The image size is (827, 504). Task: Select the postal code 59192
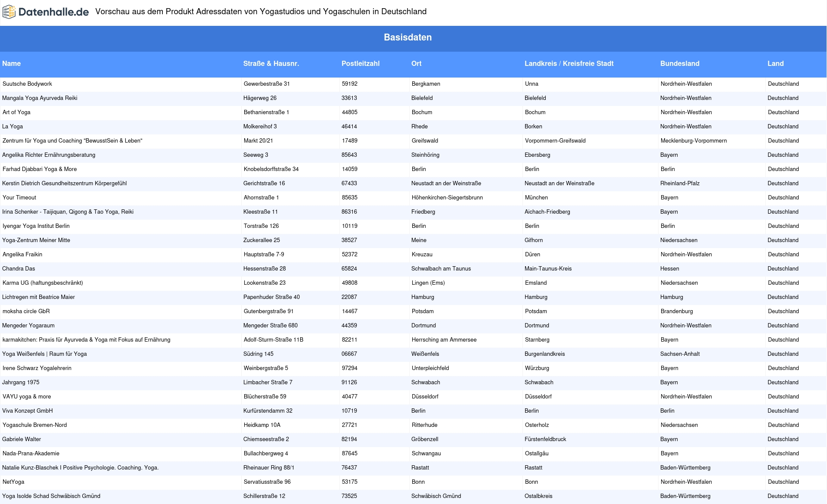[350, 84]
